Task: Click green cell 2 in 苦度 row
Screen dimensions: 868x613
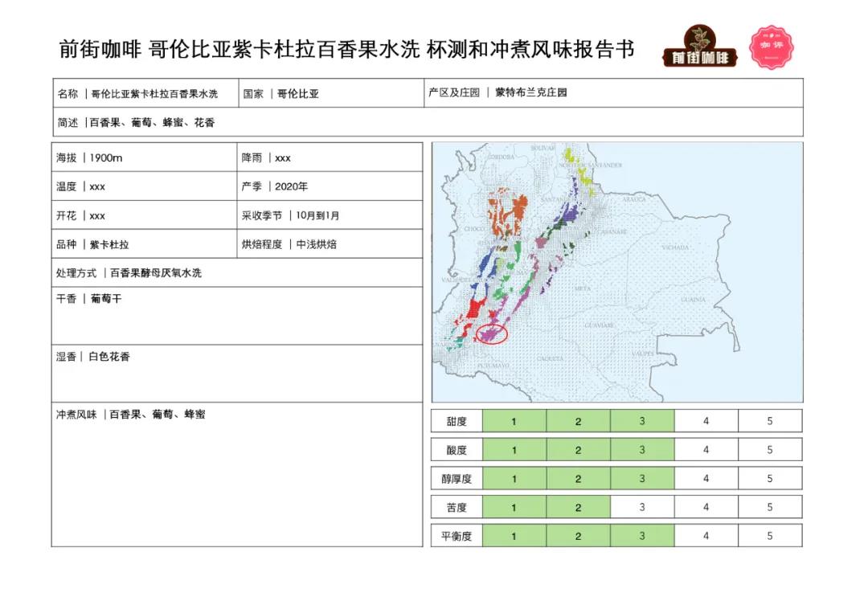Action: 578,507
